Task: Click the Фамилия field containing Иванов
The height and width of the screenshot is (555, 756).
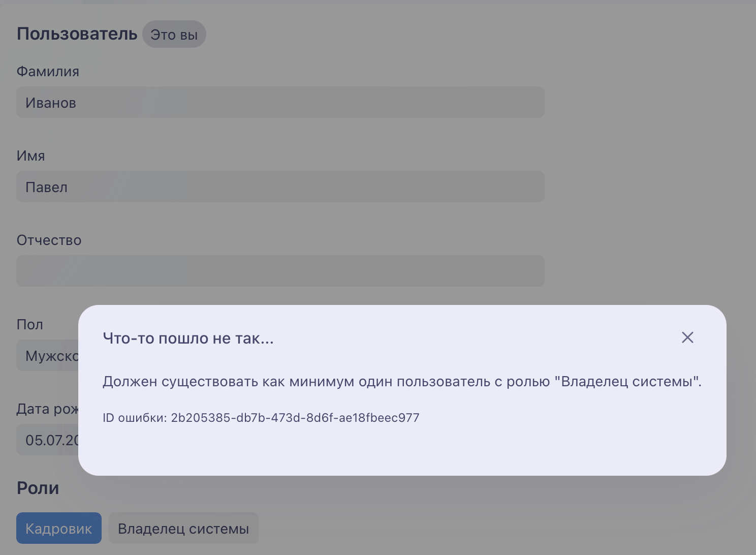Action: [280, 102]
